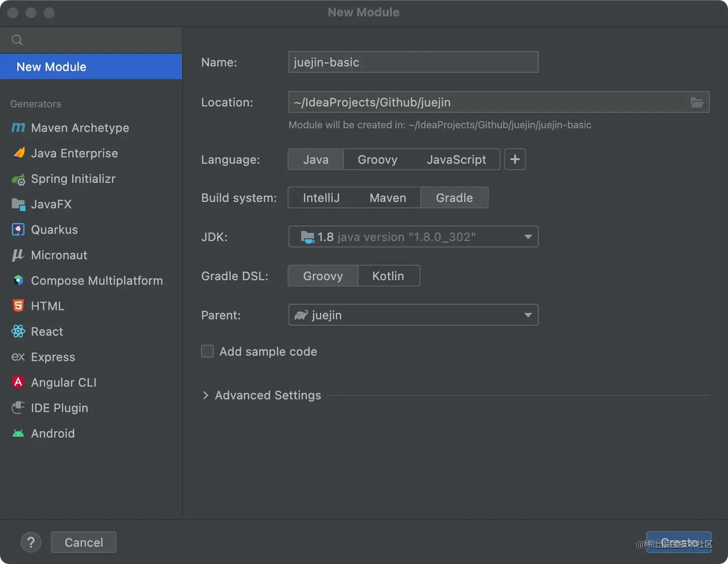
Task: Select JavaScript as the language
Action: [456, 159]
